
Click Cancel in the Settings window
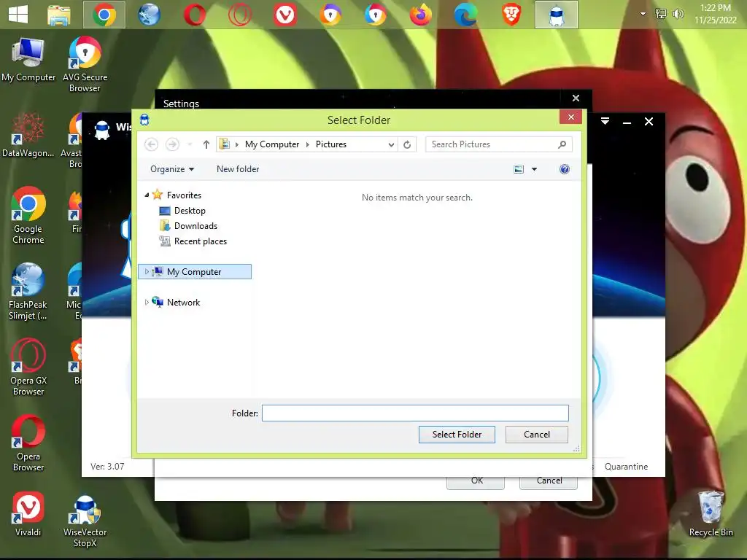(549, 481)
